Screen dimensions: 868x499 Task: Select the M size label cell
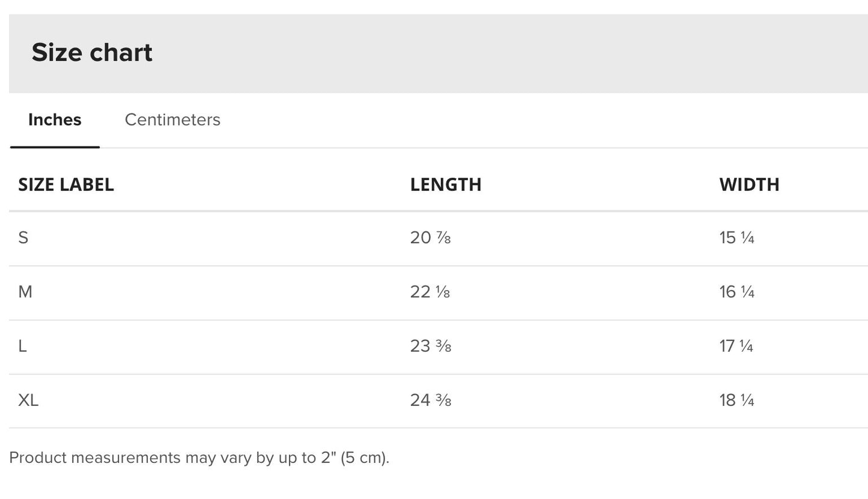25,292
